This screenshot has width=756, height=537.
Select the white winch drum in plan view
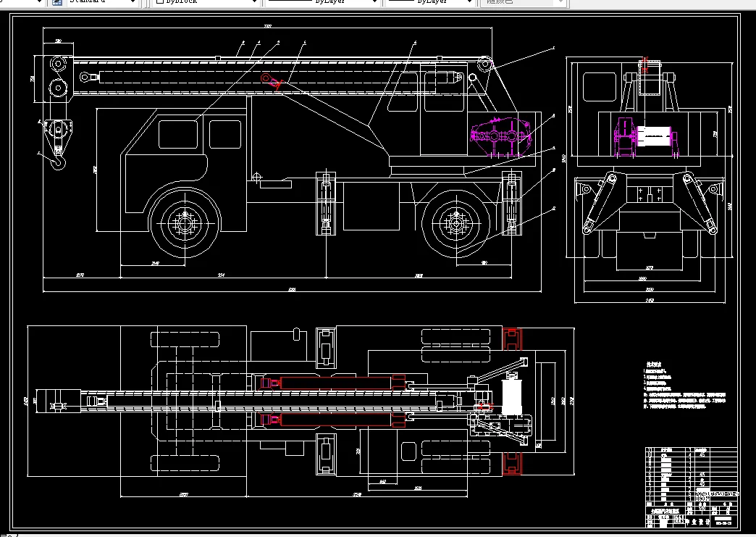[511, 397]
